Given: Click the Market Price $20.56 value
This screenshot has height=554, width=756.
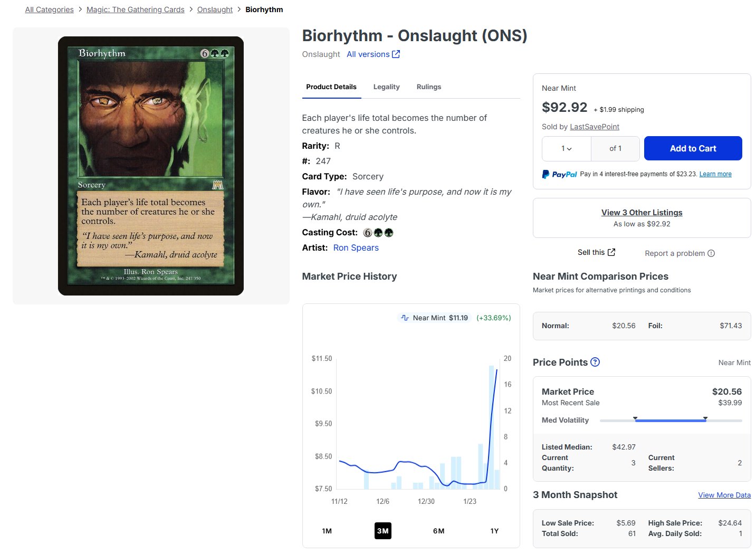Looking at the screenshot, I should (727, 391).
